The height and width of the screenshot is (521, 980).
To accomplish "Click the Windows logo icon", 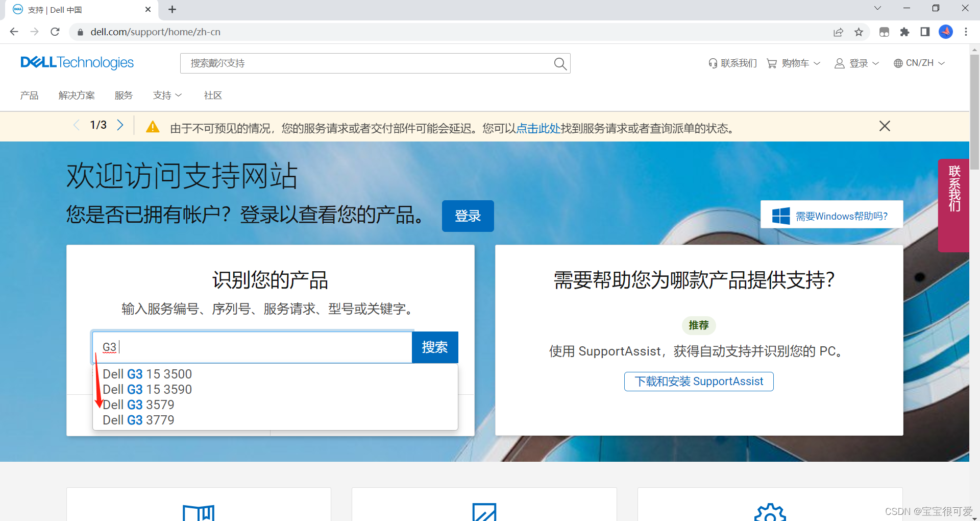I will tap(781, 216).
